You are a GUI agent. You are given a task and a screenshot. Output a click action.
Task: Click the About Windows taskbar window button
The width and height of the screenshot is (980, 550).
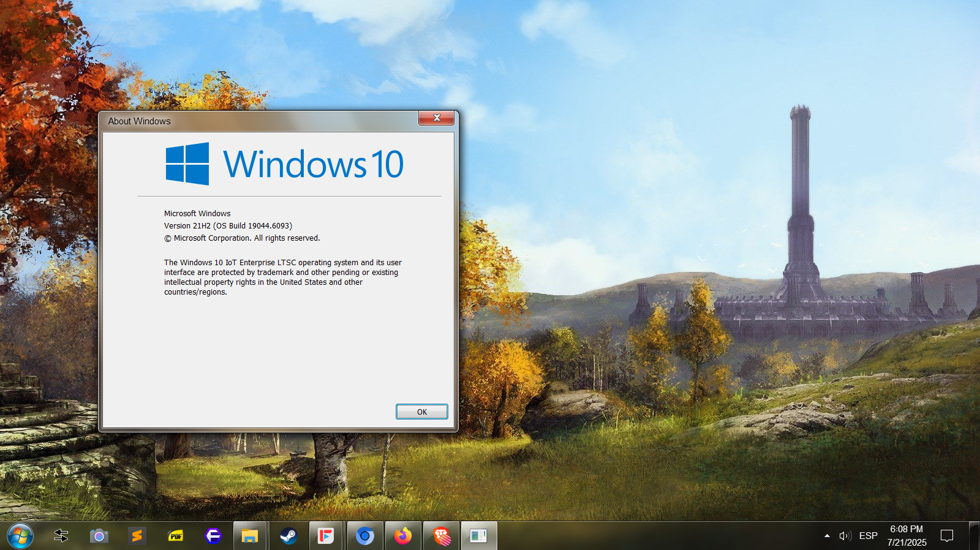tap(478, 536)
